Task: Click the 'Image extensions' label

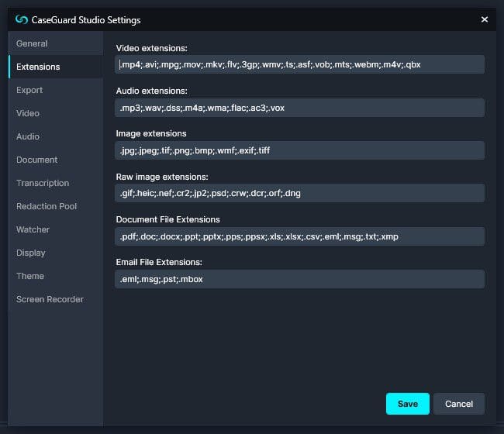Action: point(151,133)
